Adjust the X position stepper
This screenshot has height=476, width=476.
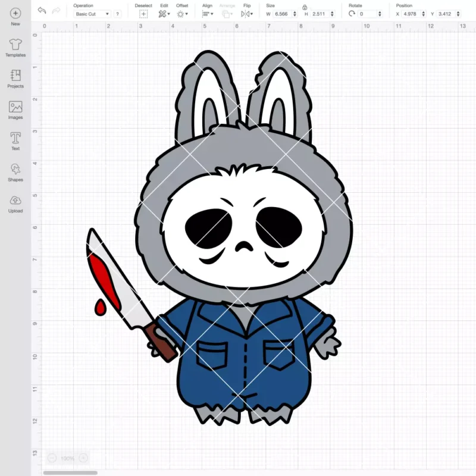[424, 14]
